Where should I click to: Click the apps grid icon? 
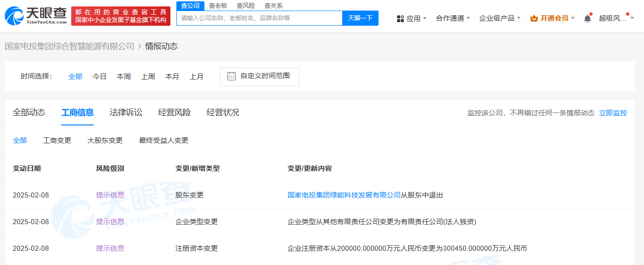400,18
